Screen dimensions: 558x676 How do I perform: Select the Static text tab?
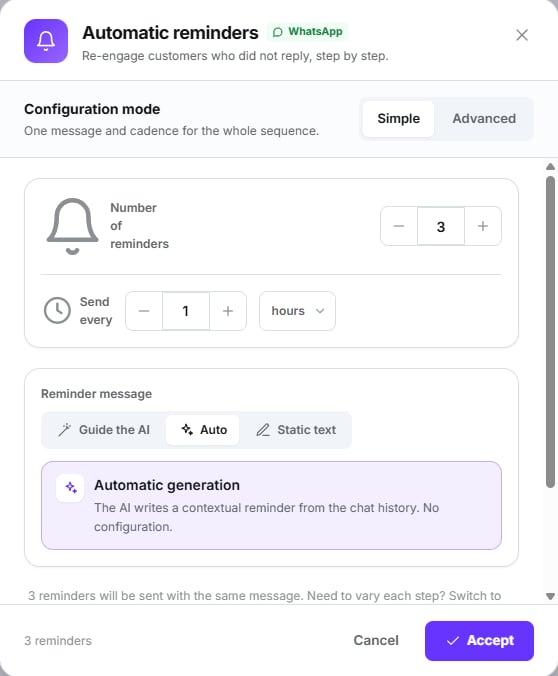pos(296,430)
